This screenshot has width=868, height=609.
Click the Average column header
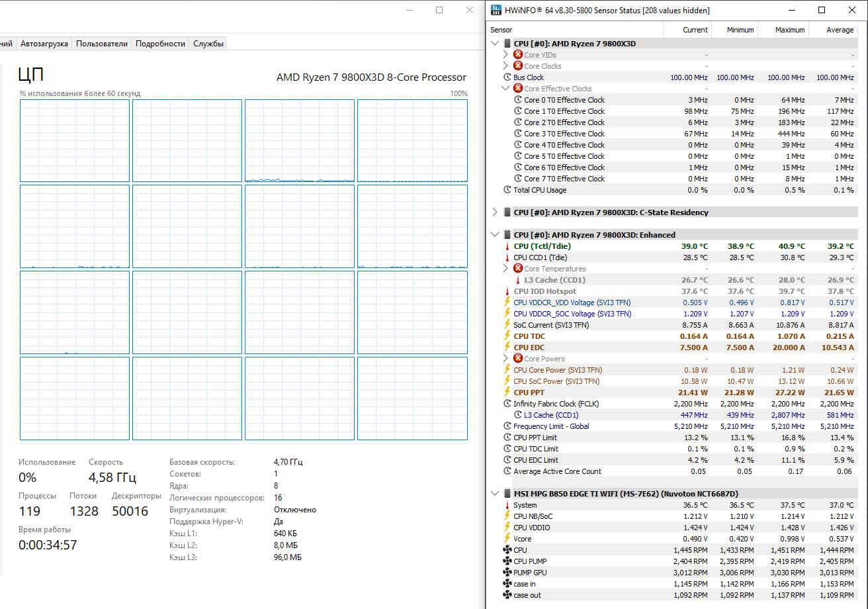pyautogui.click(x=832, y=30)
